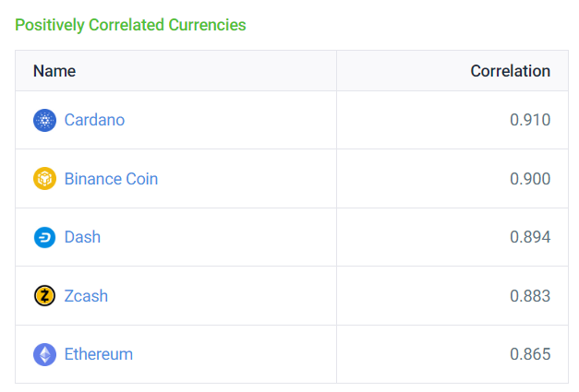Select Ethereum's 0.865 correlation value
This screenshot has height=392, width=579.
coord(530,354)
